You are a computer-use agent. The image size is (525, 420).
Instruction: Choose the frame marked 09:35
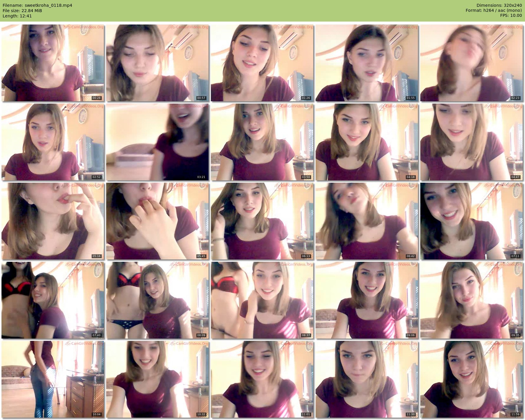click(x=472, y=300)
